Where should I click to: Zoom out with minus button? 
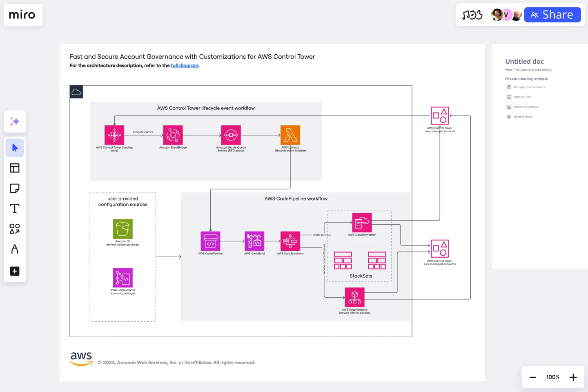coord(532,377)
